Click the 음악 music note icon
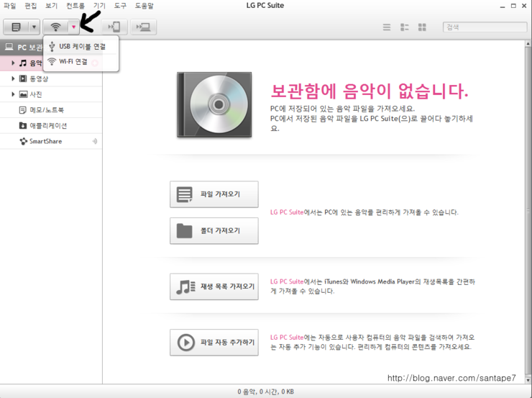Screen dimensions: 532x398 point(23,63)
